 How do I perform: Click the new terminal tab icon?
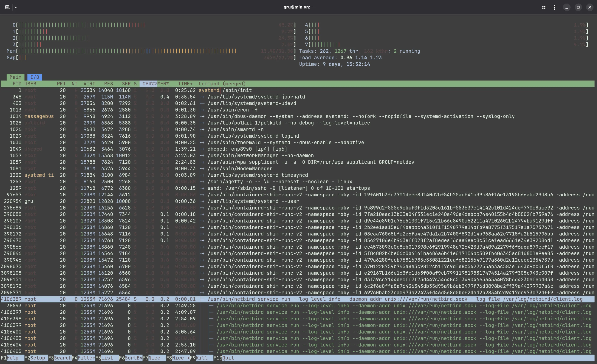[7, 7]
